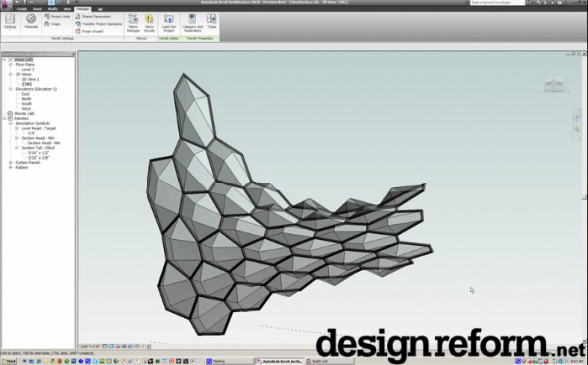This screenshot has width=588, height=365.
Task: Click Transfer Project Standards
Action: point(99,24)
